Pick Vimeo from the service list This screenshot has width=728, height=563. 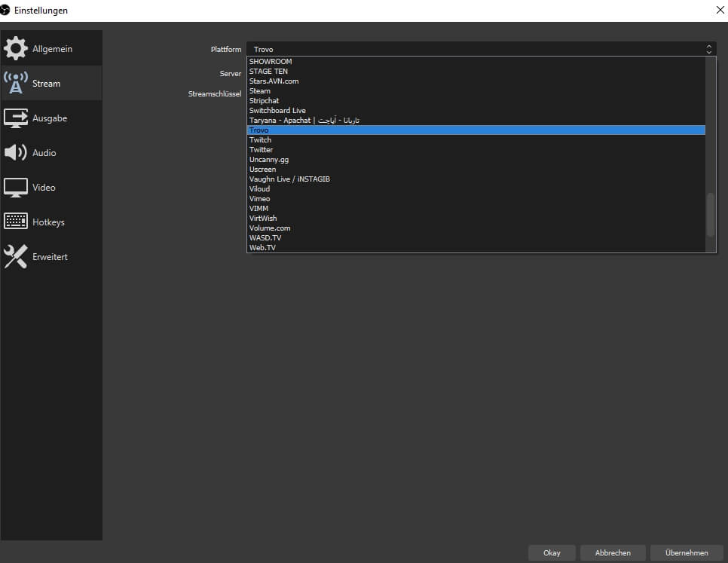click(x=260, y=199)
